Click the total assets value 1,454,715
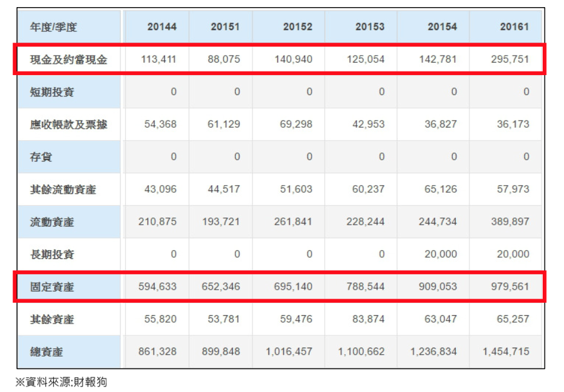 (505, 352)
